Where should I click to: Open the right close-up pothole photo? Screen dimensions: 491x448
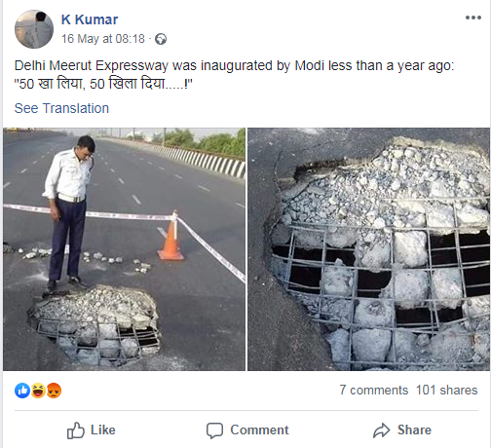pos(369,249)
